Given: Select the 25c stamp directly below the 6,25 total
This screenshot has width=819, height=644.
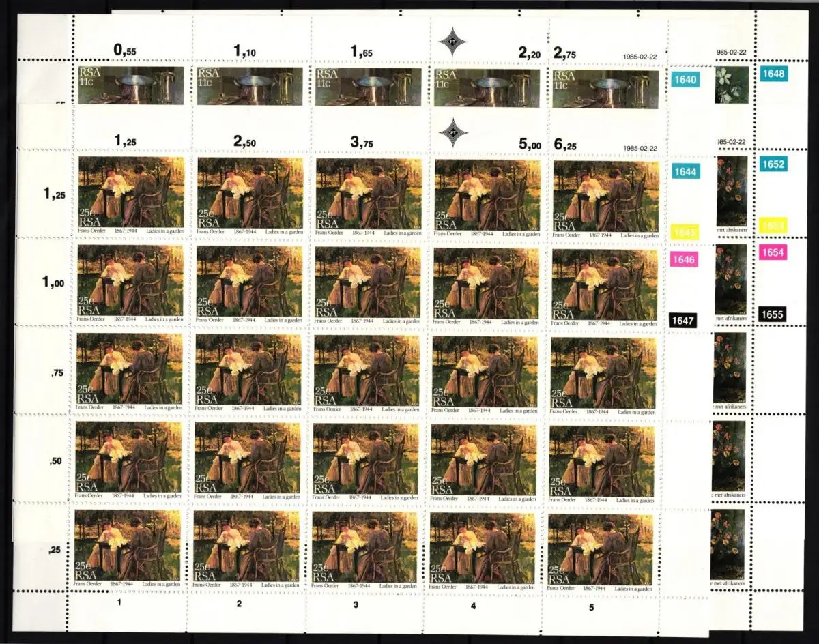Looking at the screenshot, I should point(606,199).
